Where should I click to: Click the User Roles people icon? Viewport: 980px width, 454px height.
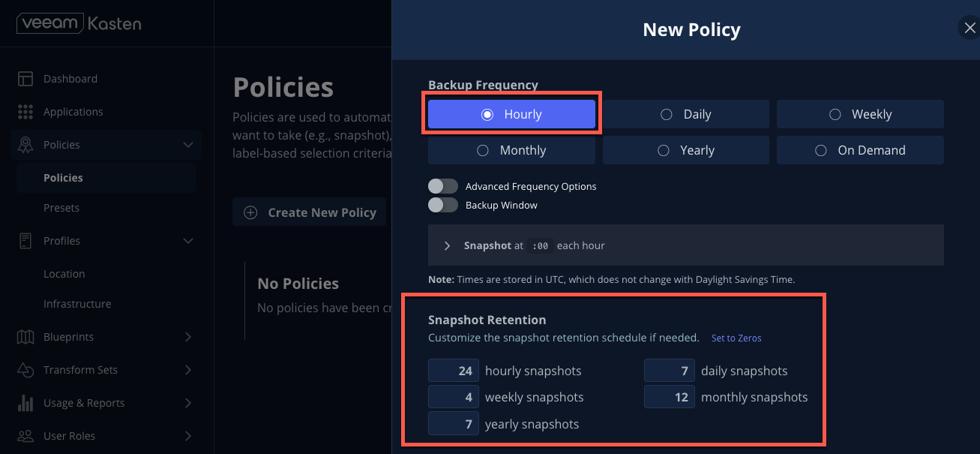pos(25,436)
